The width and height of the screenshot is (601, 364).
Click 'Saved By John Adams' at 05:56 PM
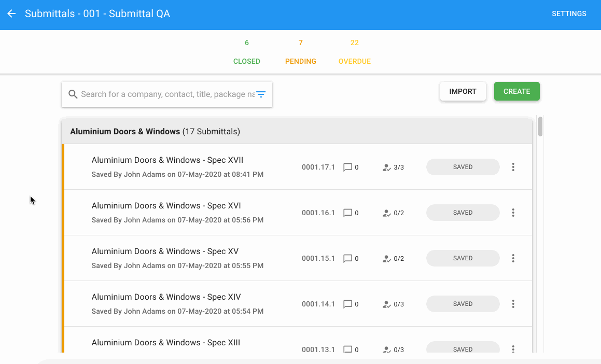point(177,220)
